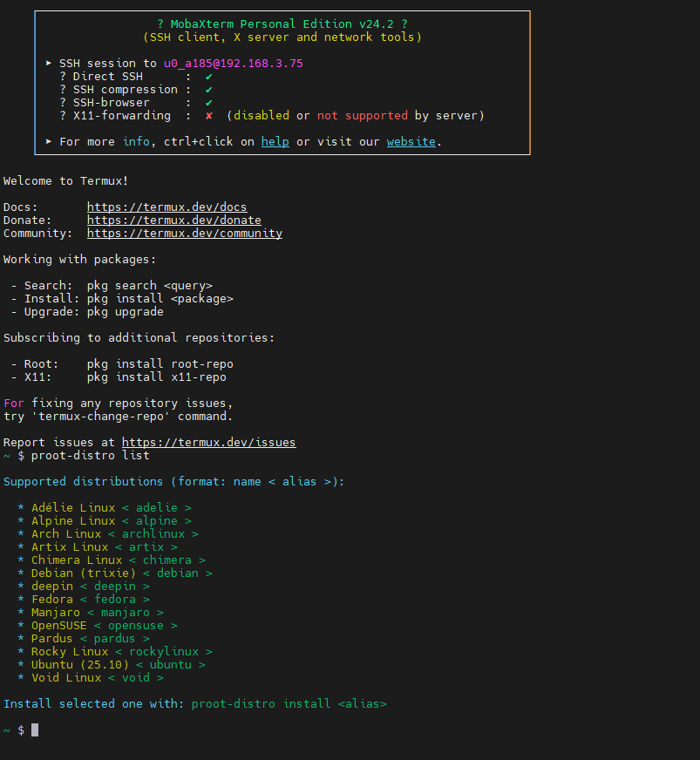This screenshot has height=760, width=700.
Task: Click the 'debian' alias in distribution list
Action: pos(177,573)
